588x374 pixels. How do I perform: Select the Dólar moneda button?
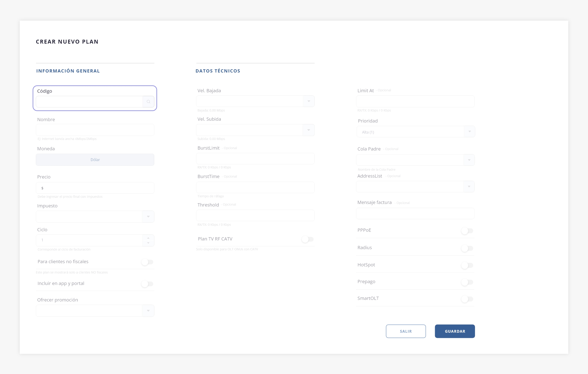95,159
